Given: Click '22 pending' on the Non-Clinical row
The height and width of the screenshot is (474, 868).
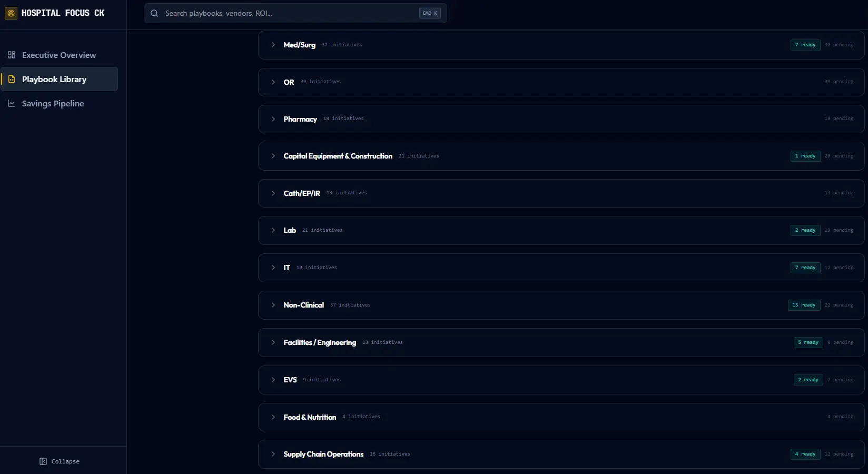Looking at the screenshot, I should (839, 305).
